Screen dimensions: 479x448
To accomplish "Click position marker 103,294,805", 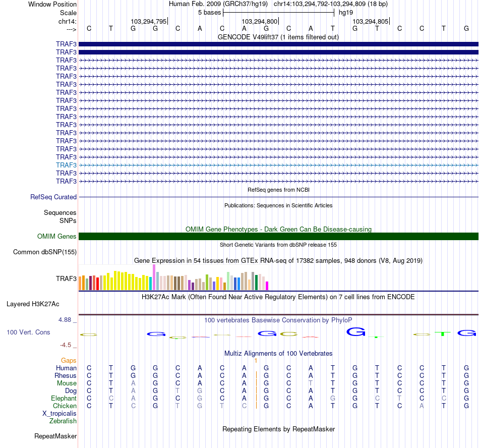I will click(x=370, y=21).
